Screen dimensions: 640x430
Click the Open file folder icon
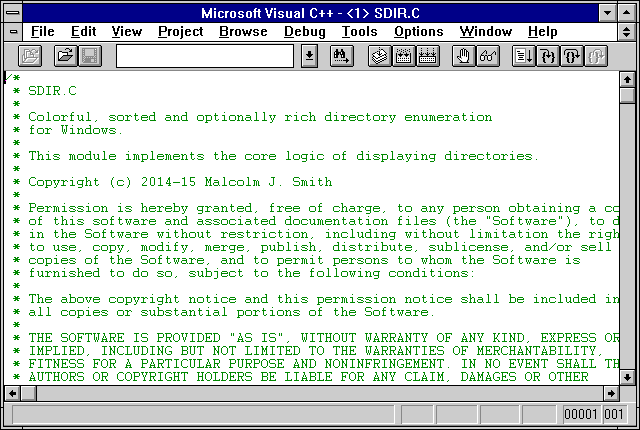66,56
